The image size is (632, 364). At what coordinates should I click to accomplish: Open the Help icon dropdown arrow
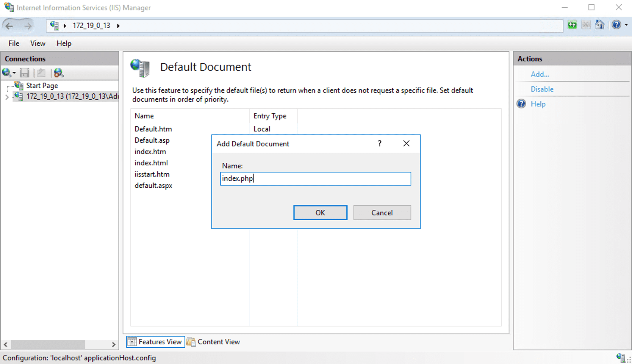coord(626,25)
